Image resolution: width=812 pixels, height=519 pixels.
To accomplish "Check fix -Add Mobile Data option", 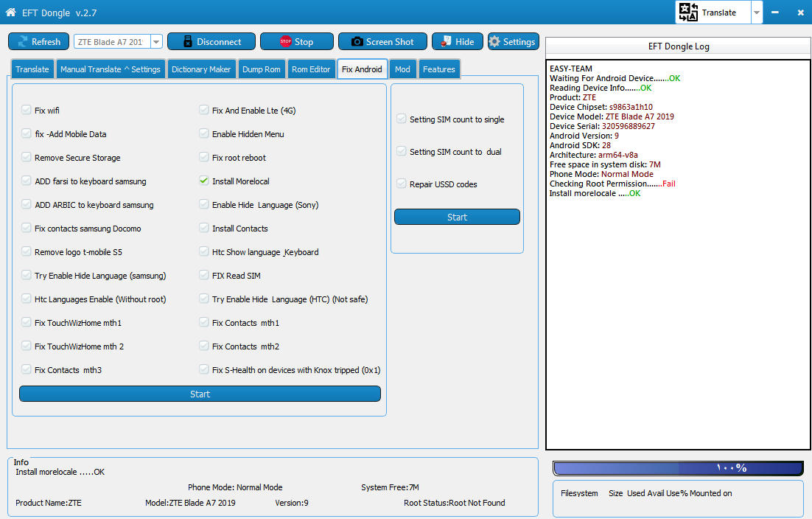I will 27,133.
